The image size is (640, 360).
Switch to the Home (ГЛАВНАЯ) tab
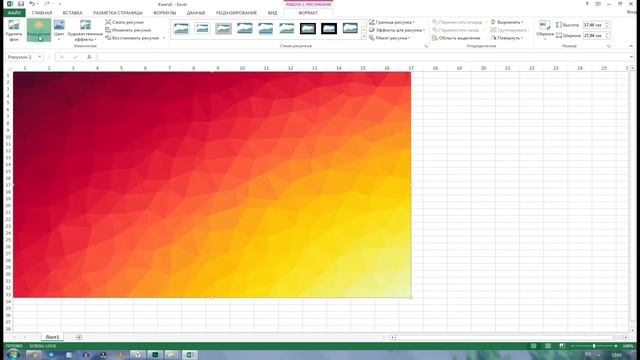42,13
